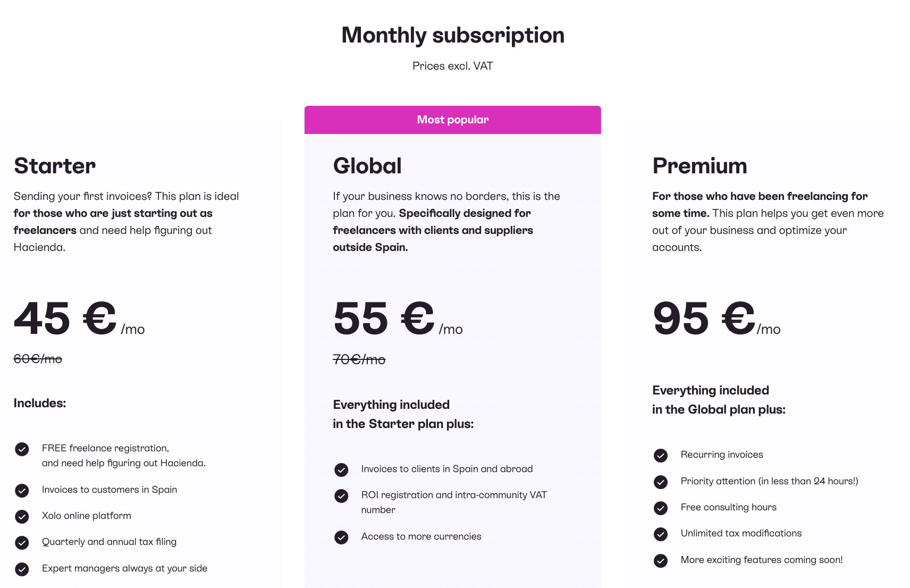This screenshot has width=910, height=588.
Task: Select the Starter plan heading
Action: (x=55, y=166)
